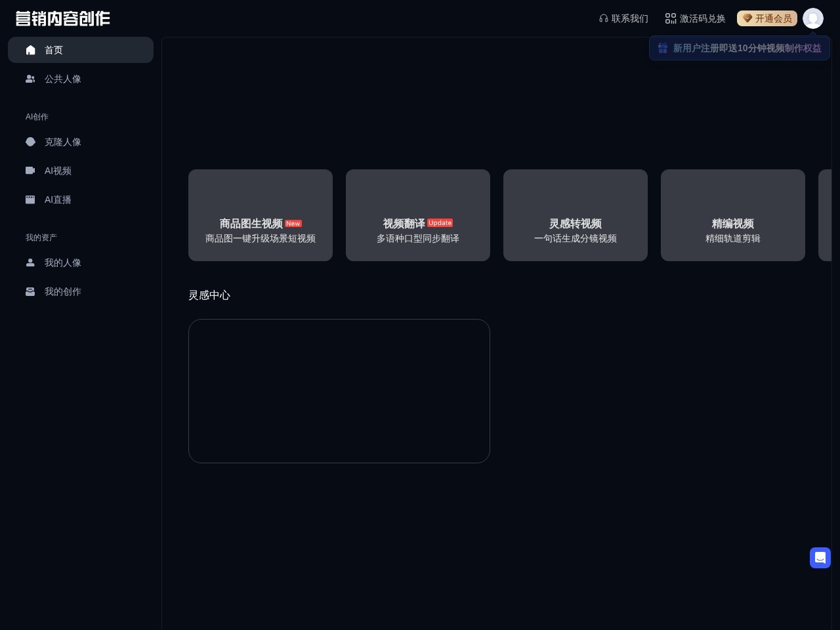Click the headphone icon beside 联系我们
The image size is (840, 630).
604,18
